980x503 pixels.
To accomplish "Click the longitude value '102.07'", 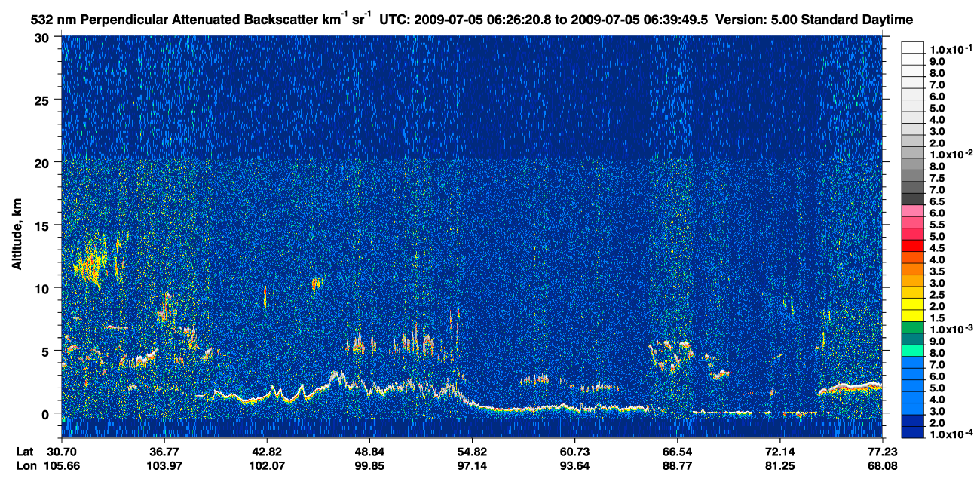I will tap(266, 465).
